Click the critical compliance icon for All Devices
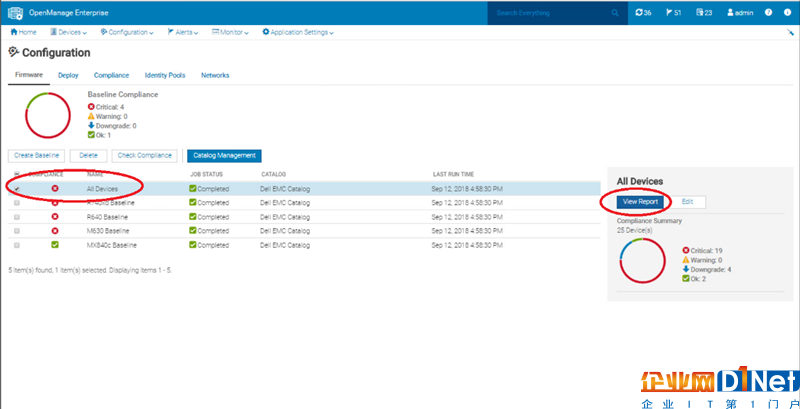 pos(55,189)
